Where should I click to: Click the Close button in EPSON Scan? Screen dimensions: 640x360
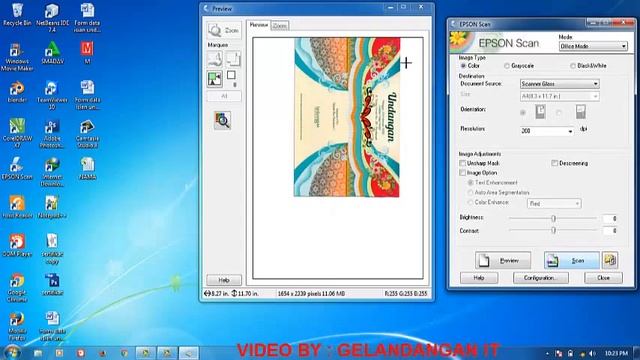(603, 278)
